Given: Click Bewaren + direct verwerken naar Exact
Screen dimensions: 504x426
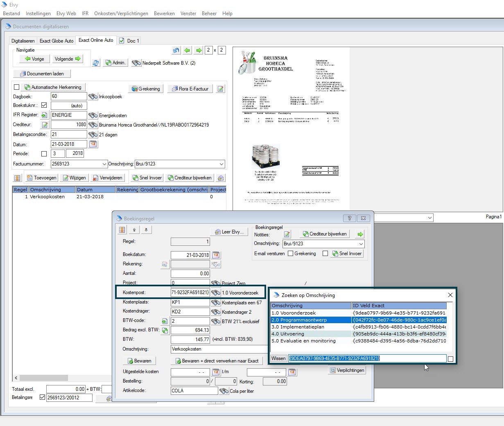Looking at the screenshot, I should click(217, 361).
